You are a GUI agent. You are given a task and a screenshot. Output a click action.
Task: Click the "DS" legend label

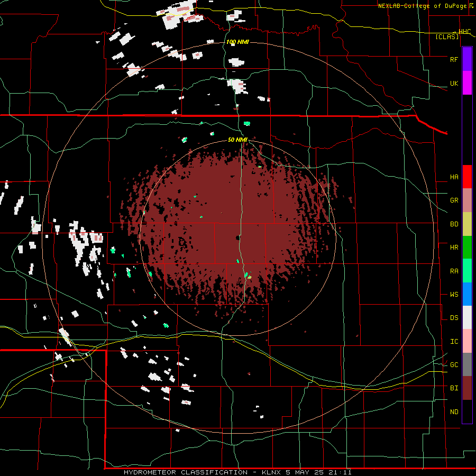point(454,318)
